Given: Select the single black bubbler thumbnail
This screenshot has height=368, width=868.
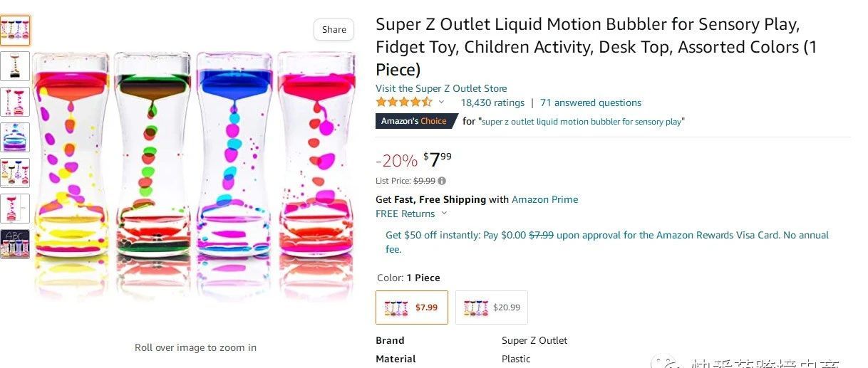Looking at the screenshot, I should [15, 65].
